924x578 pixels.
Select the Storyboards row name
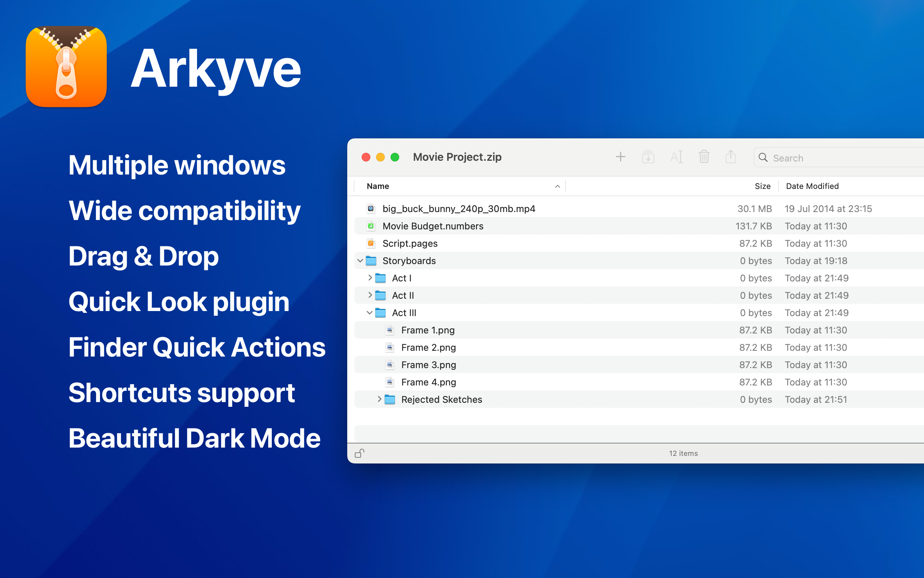409,261
